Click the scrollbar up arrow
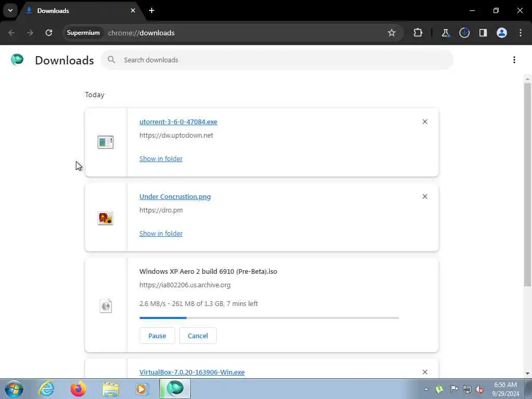 527,79
